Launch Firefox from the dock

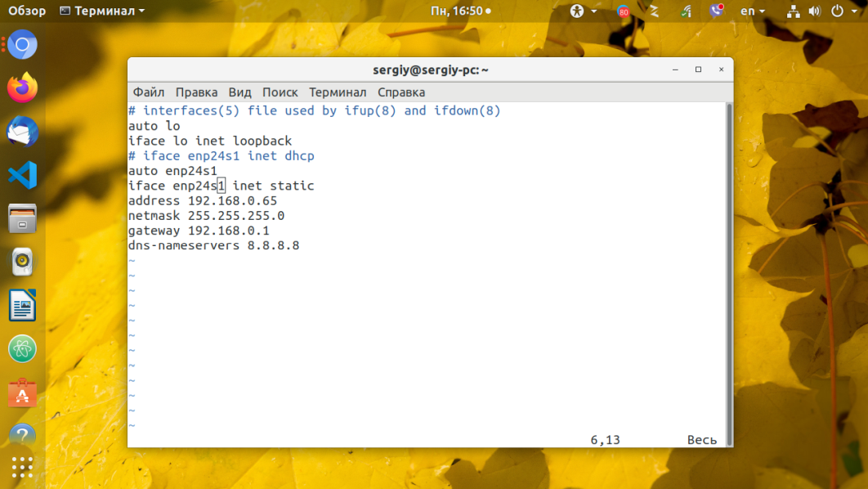(23, 87)
